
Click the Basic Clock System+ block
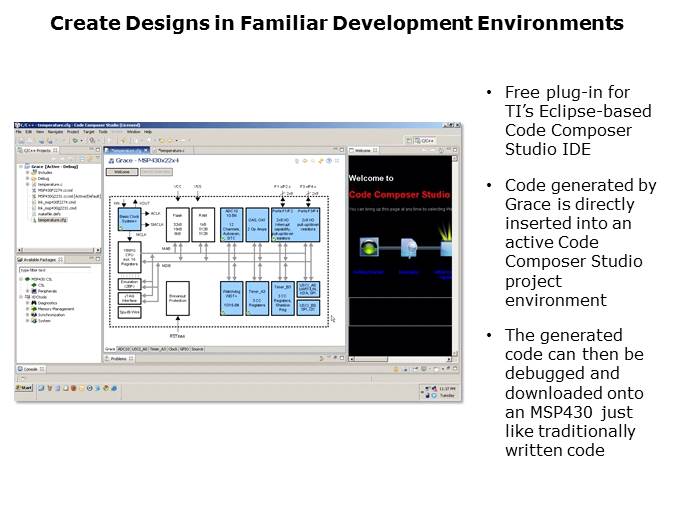(130, 217)
